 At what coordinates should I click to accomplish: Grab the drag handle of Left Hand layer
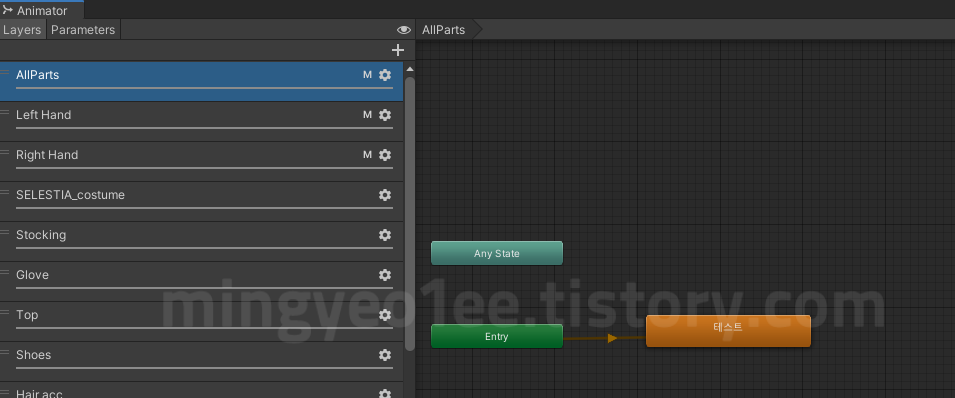[x=5, y=113]
